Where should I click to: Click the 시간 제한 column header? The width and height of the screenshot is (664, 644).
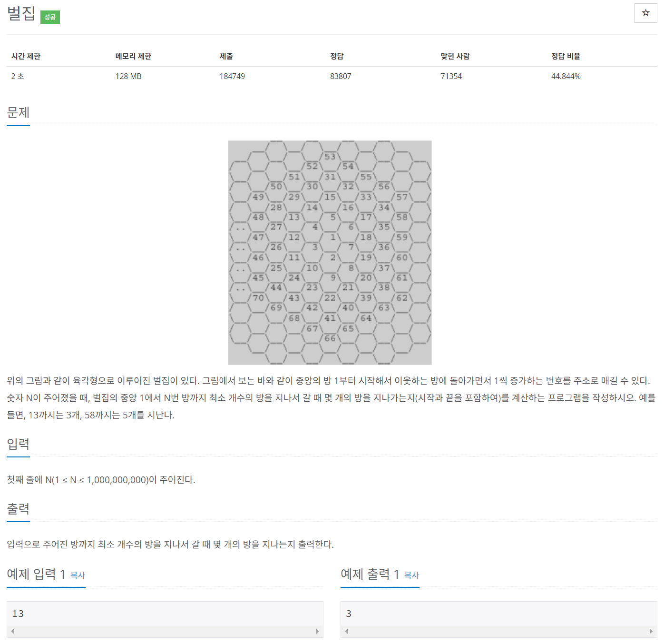tap(26, 56)
